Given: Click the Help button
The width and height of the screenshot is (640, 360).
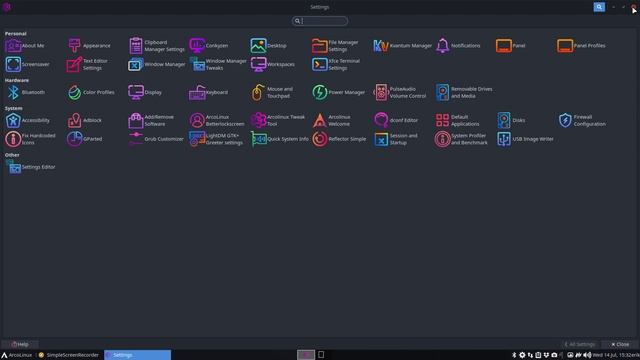Looking at the screenshot, I should tap(20, 344).
